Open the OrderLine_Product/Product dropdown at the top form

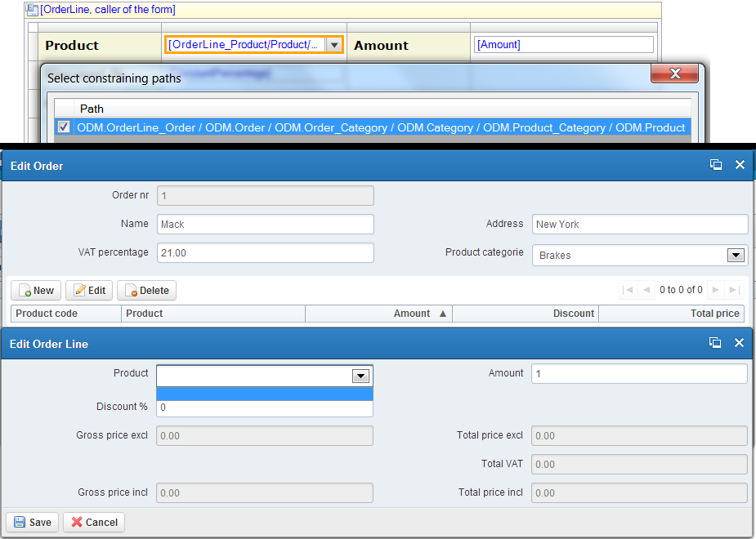click(334, 45)
